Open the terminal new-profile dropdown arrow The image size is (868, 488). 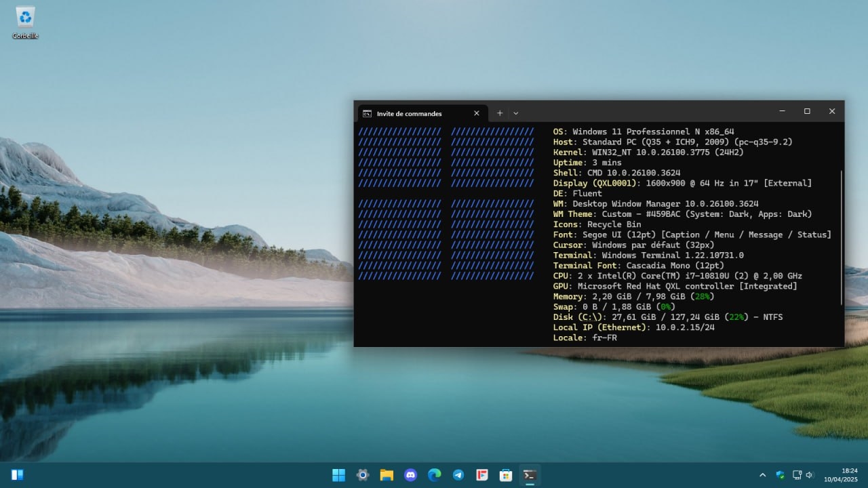[516, 113]
